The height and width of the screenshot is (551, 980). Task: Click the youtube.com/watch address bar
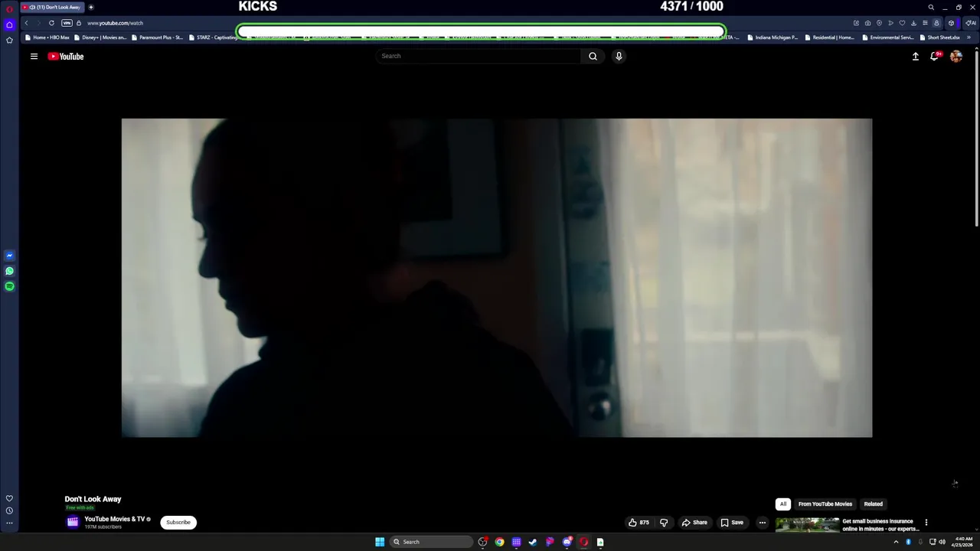coord(115,23)
